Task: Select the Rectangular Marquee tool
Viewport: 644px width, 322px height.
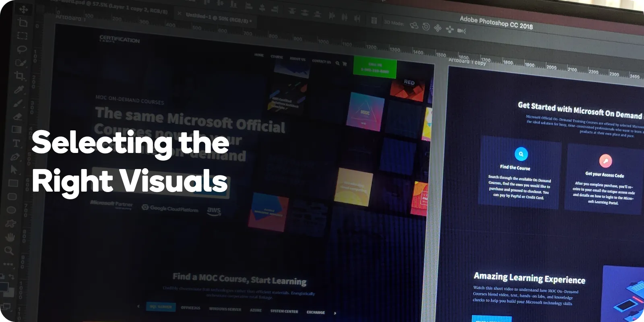Action: [22, 36]
